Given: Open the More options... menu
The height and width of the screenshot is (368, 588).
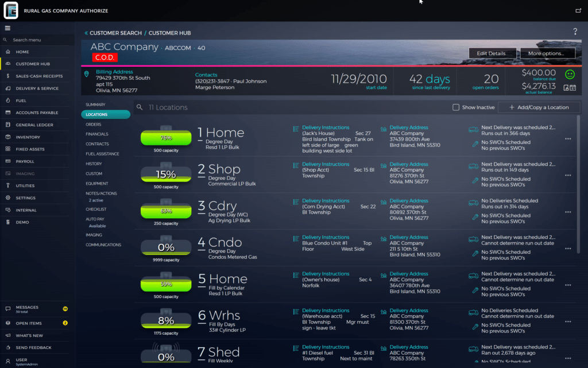Looking at the screenshot, I should click(x=550, y=53).
